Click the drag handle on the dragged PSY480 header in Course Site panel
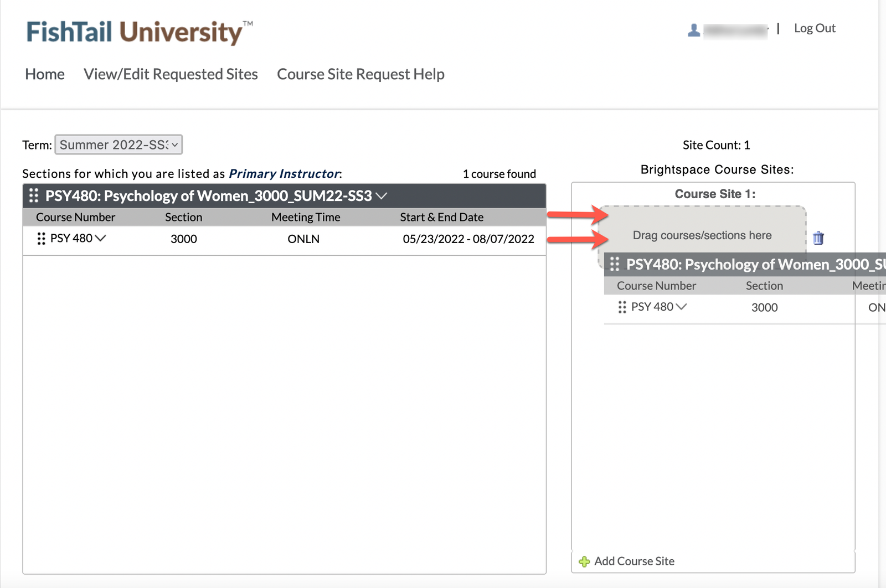The width and height of the screenshot is (886, 588). [x=615, y=264]
